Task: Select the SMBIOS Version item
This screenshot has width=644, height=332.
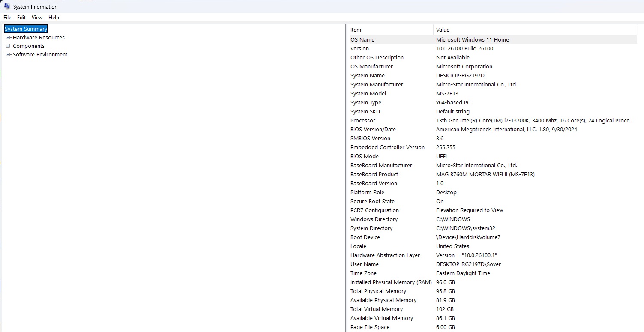Action: click(x=370, y=138)
